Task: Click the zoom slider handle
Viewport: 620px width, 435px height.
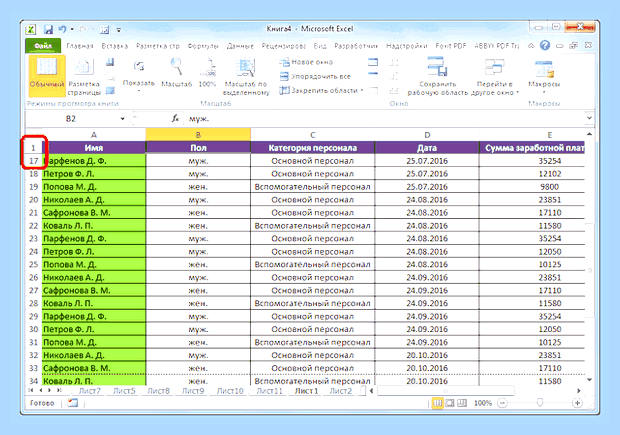Action: pos(540,403)
